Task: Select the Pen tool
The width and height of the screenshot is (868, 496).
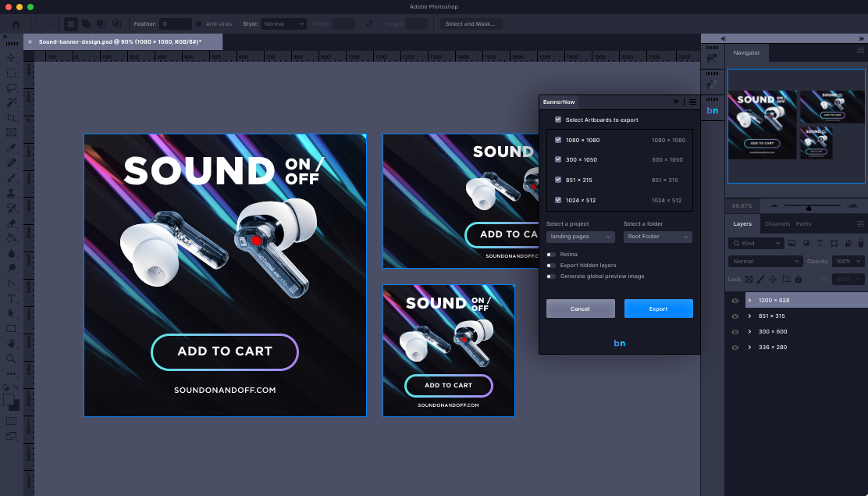Action: click(11, 284)
